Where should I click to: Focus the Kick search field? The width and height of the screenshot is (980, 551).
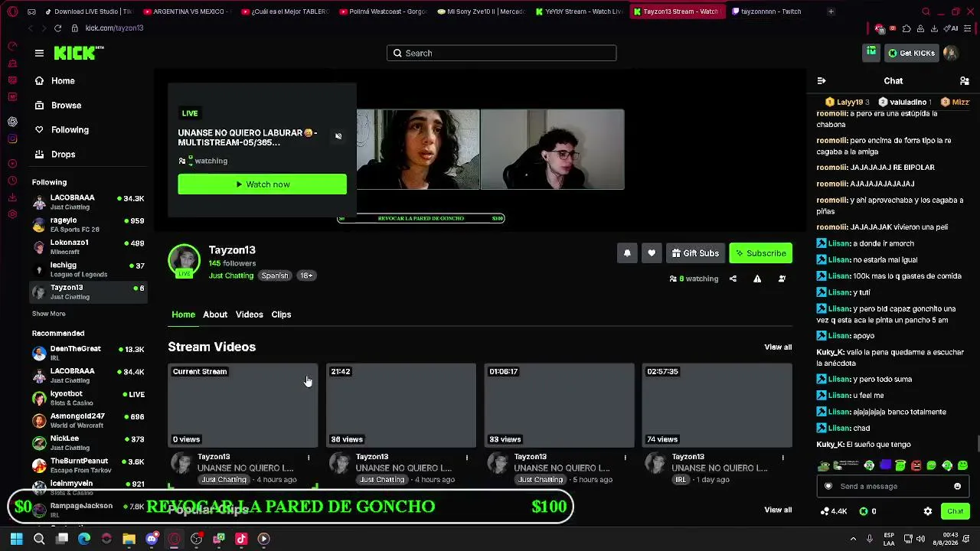point(501,53)
